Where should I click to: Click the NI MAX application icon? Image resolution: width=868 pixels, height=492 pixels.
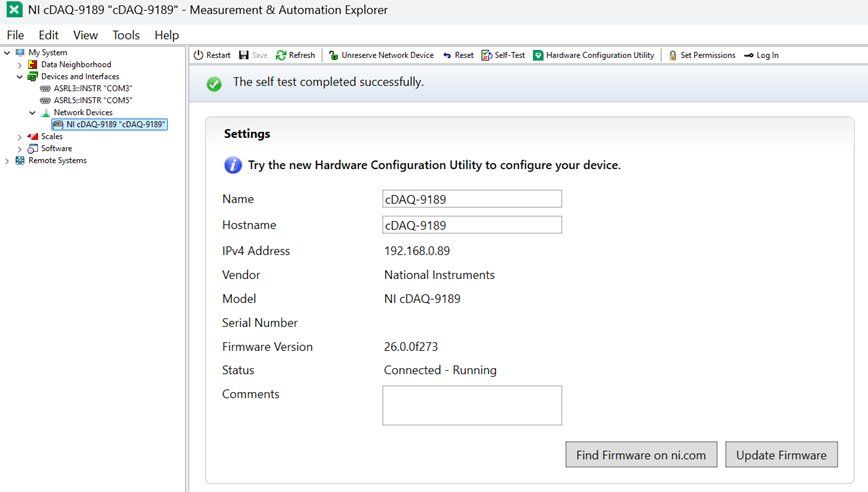click(14, 9)
